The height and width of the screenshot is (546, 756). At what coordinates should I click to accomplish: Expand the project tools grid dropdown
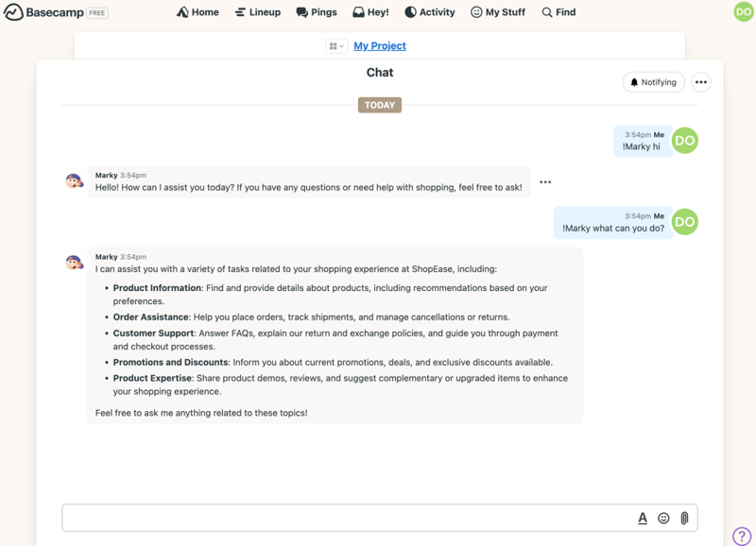[335, 46]
